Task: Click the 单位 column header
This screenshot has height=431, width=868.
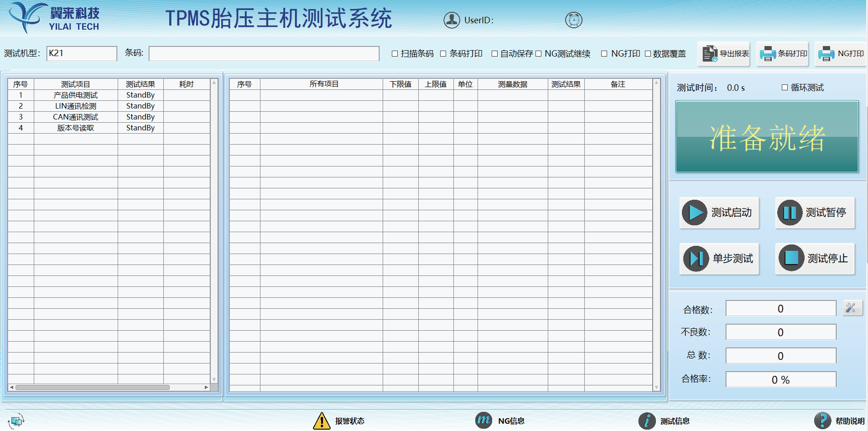Action: click(x=465, y=84)
